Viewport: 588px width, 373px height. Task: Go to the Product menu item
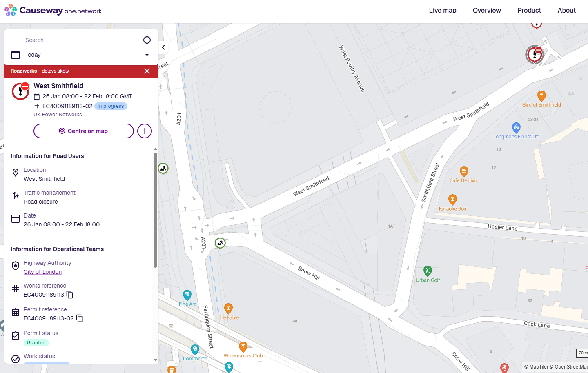click(x=529, y=11)
